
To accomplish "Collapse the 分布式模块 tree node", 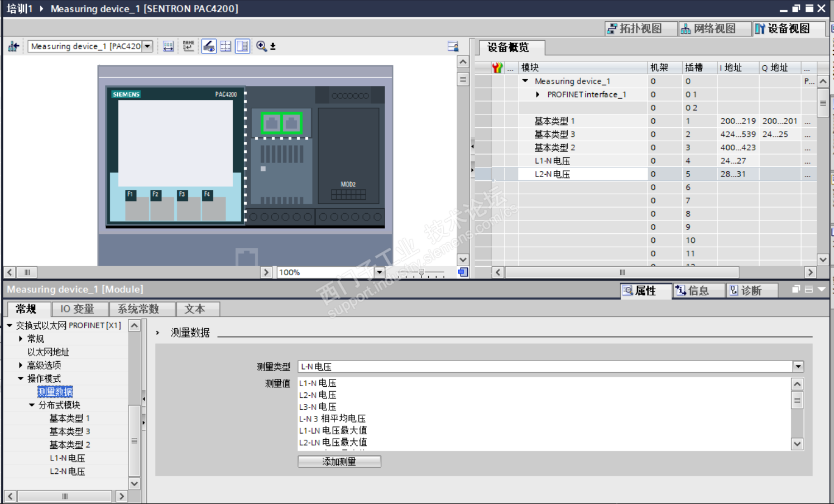I will point(32,405).
